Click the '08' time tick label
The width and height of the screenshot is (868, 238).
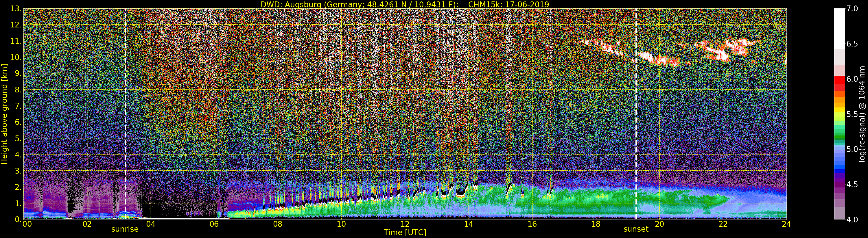(x=278, y=224)
